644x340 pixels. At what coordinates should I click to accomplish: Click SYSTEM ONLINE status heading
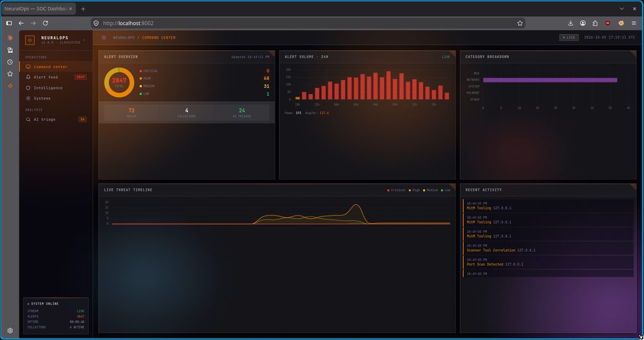(x=45, y=304)
